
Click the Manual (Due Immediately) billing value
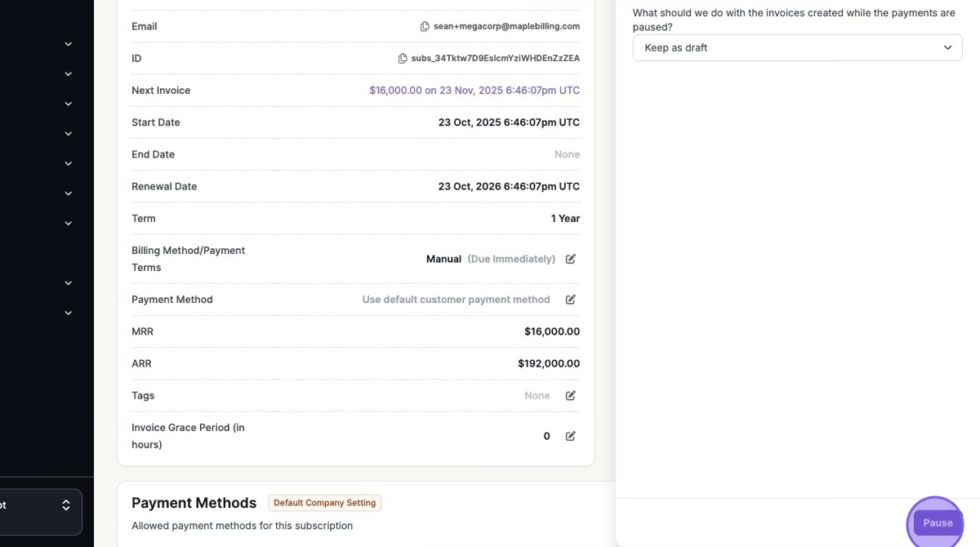coord(490,259)
